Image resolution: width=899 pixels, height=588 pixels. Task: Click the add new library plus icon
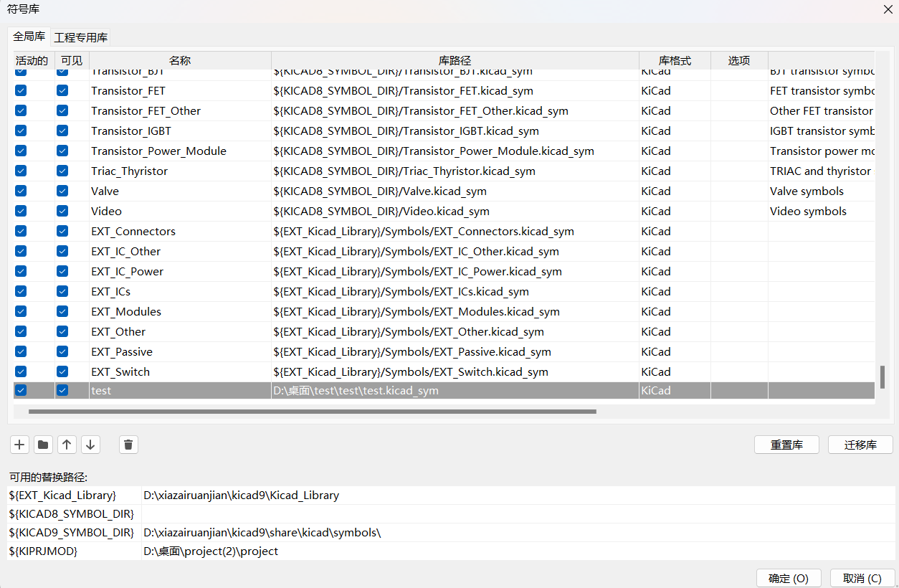point(19,445)
